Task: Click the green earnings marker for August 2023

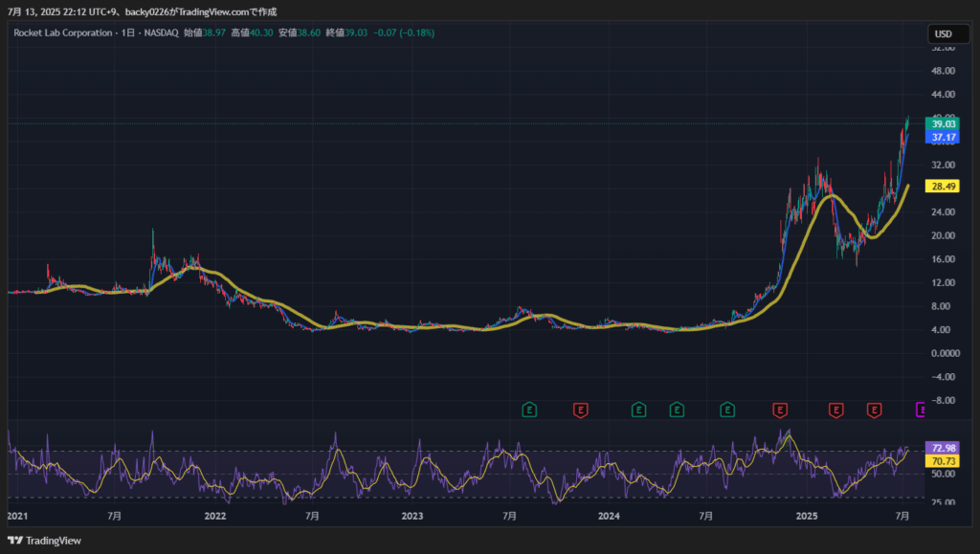Action: (x=529, y=410)
